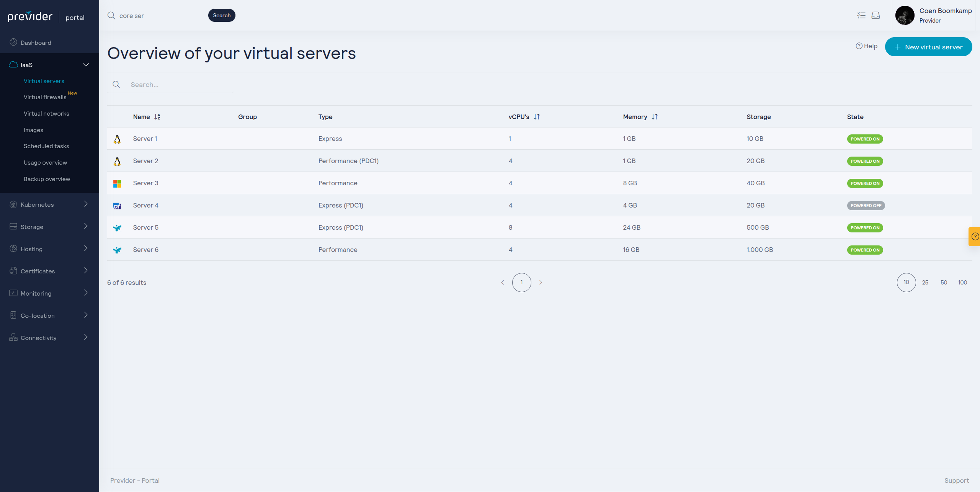The height and width of the screenshot is (492, 980).
Task: Sort servers by the Memory sort arrows
Action: pyautogui.click(x=655, y=117)
